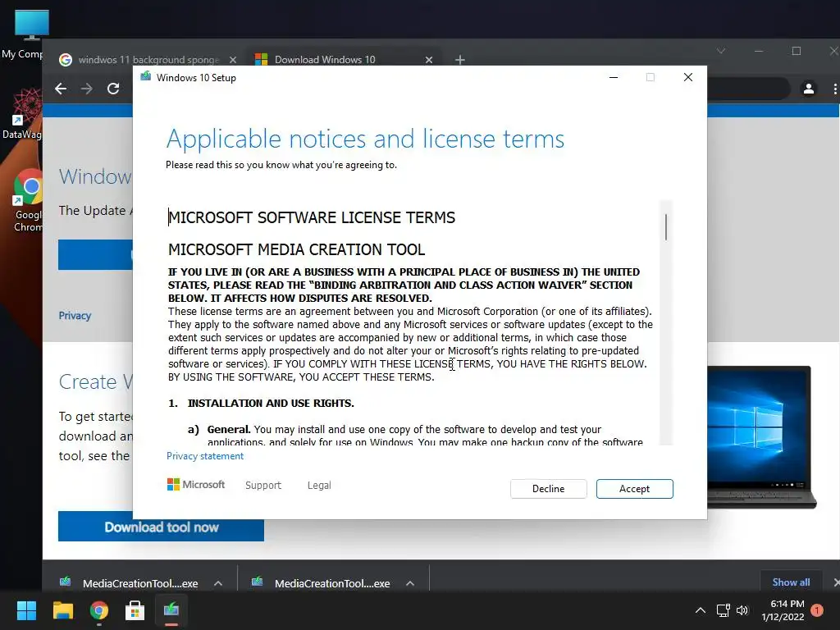
Task: Maximize the Chrome window
Action: 797,51
